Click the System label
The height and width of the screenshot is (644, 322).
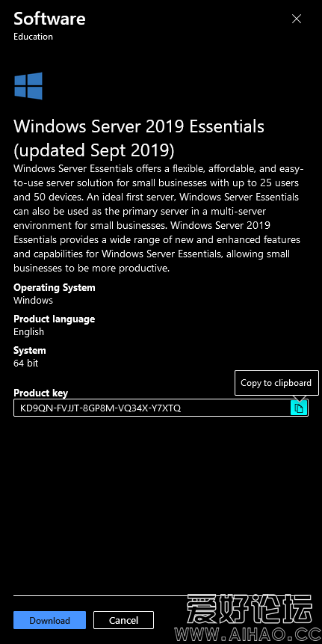point(30,350)
